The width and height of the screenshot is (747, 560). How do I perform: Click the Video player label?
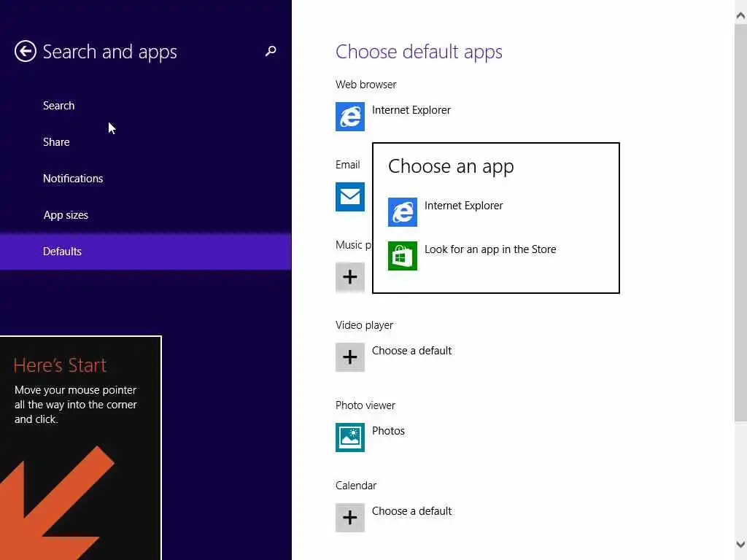point(365,325)
